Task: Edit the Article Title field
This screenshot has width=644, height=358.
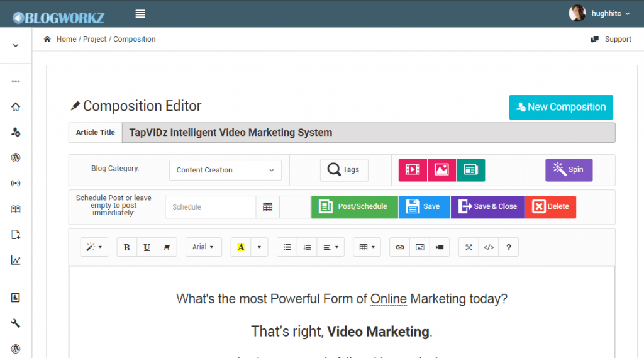Action: (x=369, y=133)
